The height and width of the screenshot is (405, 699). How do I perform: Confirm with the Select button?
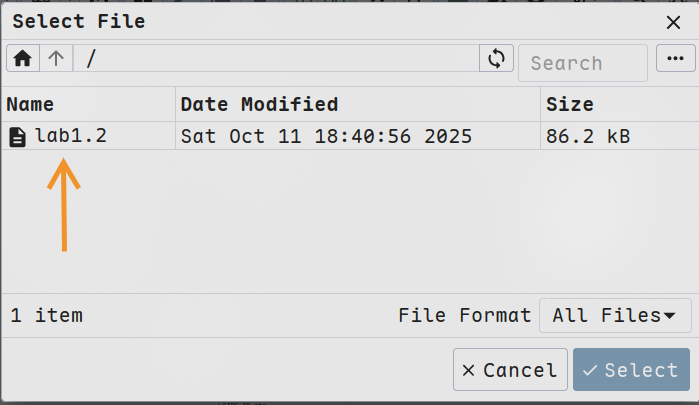[631, 370]
